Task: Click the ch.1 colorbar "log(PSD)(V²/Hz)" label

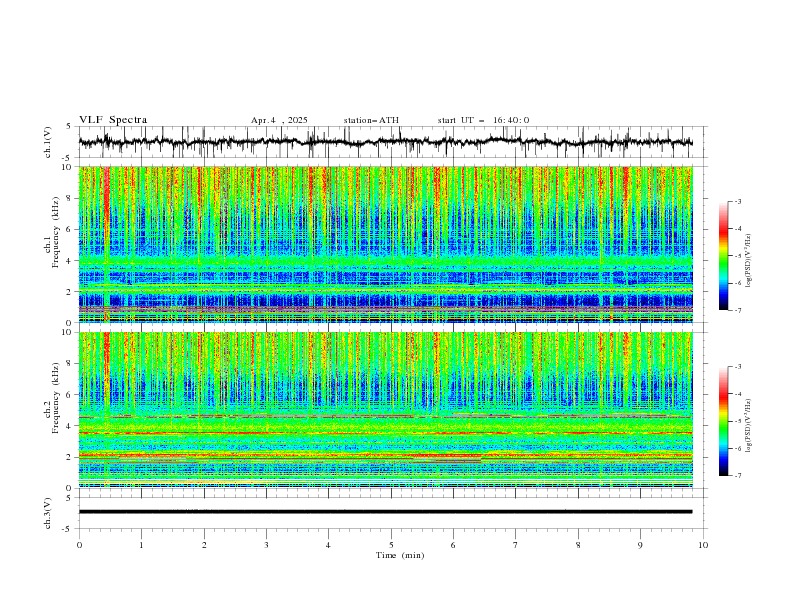Action: (748, 261)
